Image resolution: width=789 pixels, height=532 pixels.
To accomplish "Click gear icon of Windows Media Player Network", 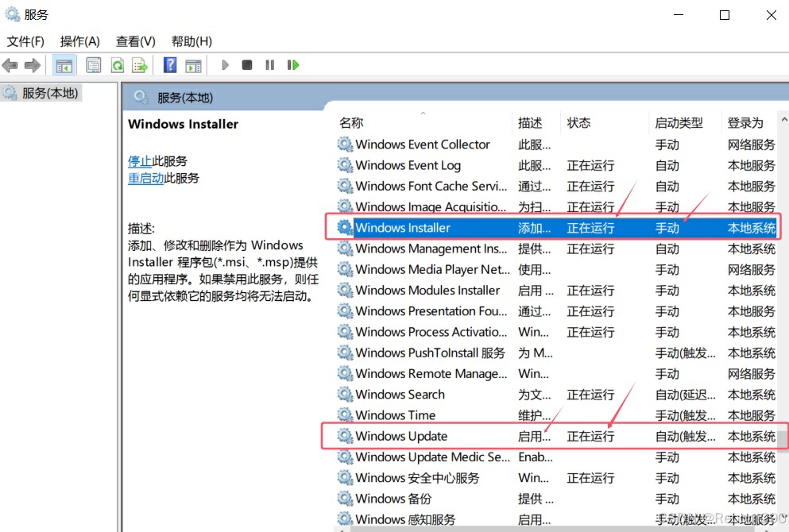I will click(345, 269).
